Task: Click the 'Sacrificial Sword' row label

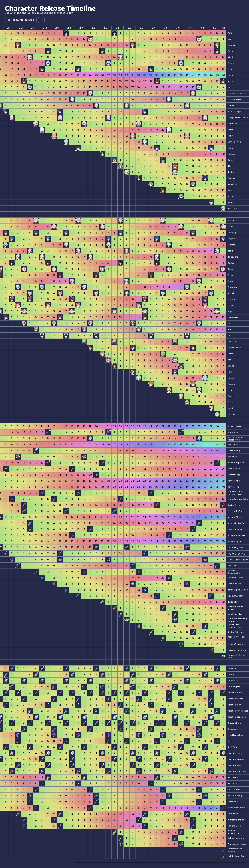Action: [235, 699]
